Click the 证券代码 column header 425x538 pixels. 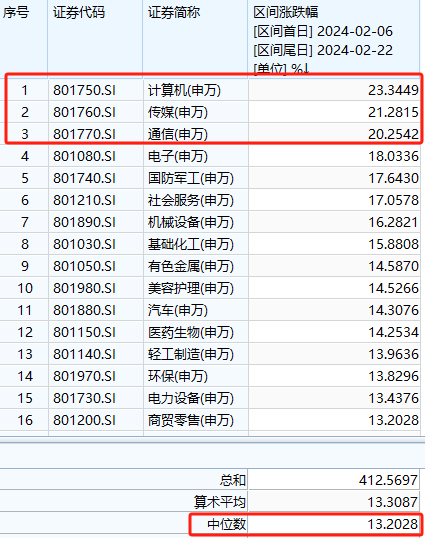coord(79,13)
